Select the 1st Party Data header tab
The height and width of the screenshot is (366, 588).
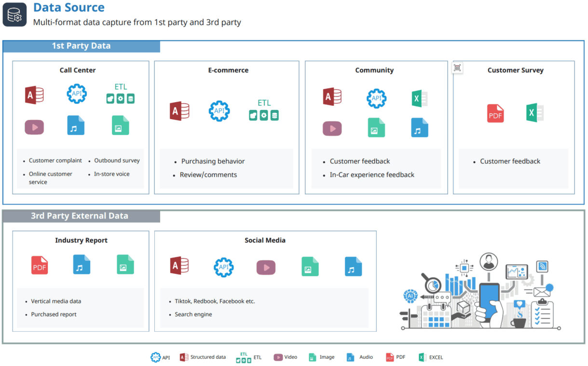[81, 46]
